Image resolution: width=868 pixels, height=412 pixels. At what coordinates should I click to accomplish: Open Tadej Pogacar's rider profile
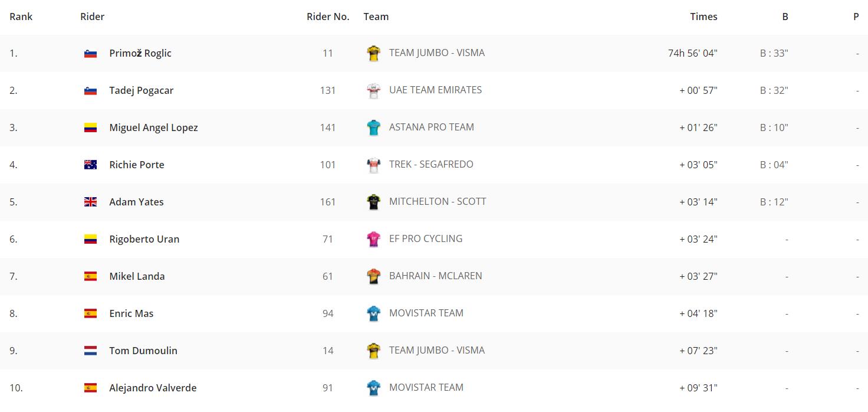tap(142, 90)
